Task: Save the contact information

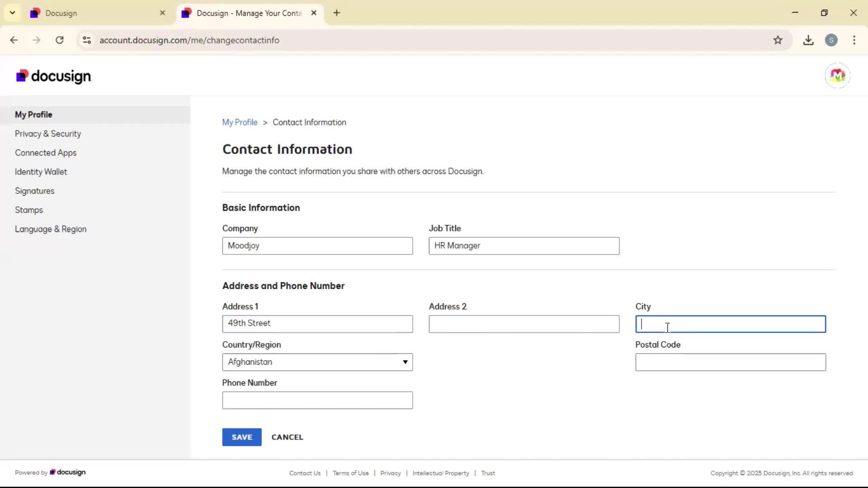Action: click(x=242, y=437)
